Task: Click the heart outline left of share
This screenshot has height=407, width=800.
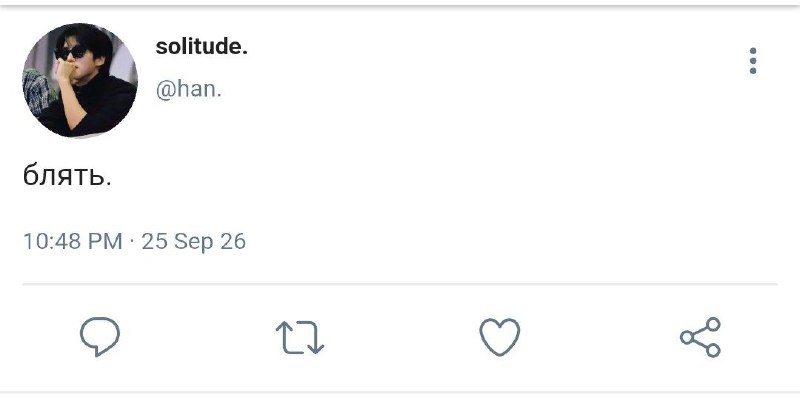Action: point(500,337)
